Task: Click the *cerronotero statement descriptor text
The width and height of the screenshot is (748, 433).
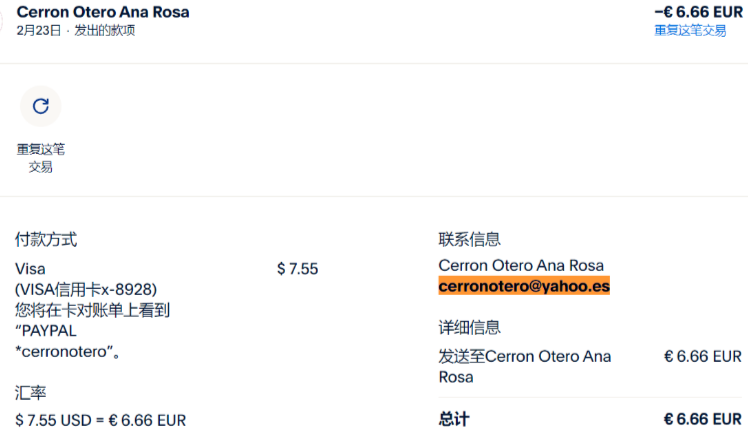Action: click(68, 351)
